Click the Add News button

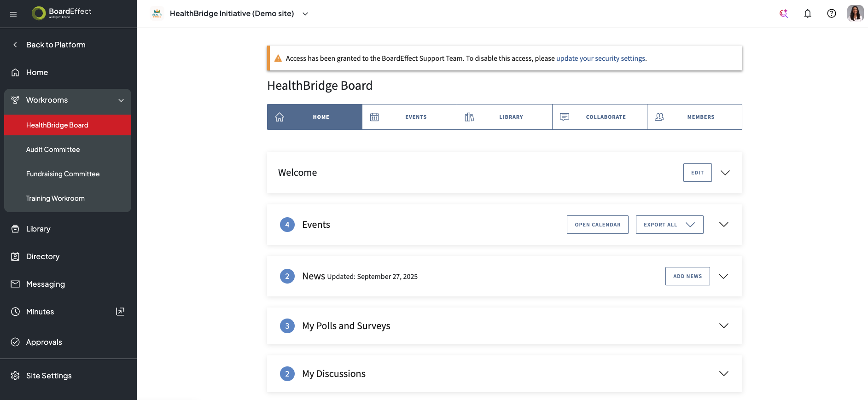(687, 276)
